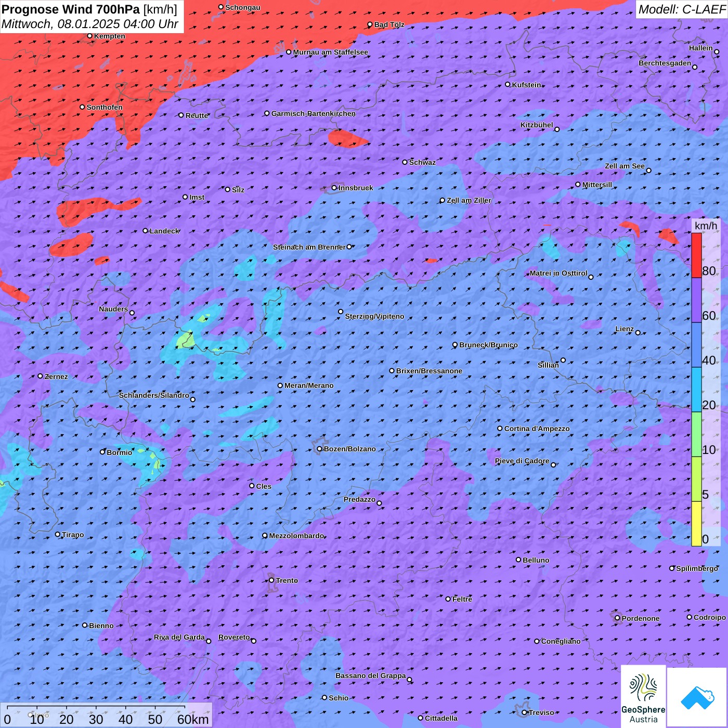Click the Sillian label
This screenshot has width=728, height=728.
click(548, 365)
